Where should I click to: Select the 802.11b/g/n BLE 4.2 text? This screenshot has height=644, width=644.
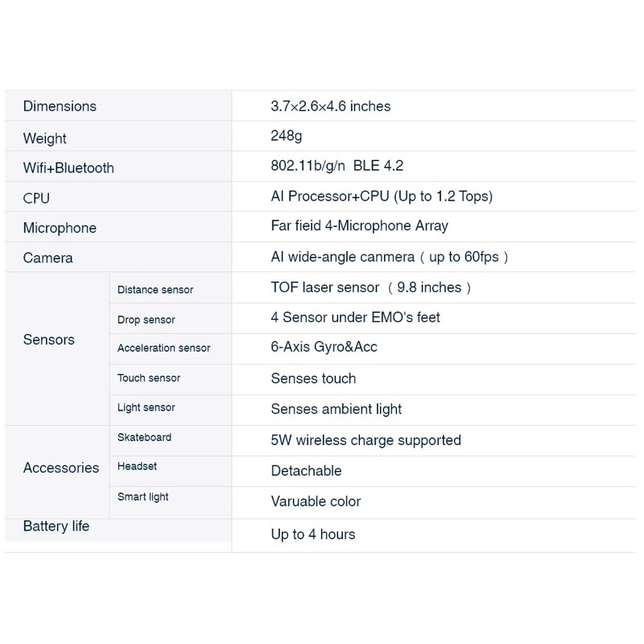pos(337,166)
